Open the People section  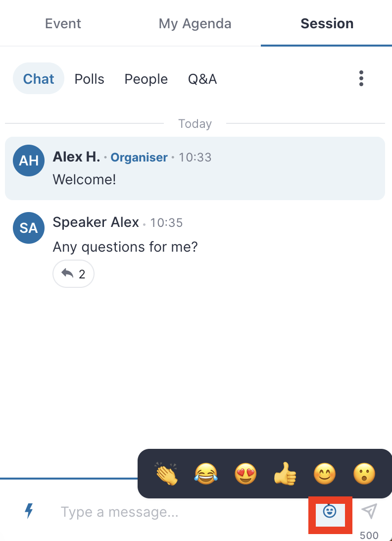coord(146,79)
